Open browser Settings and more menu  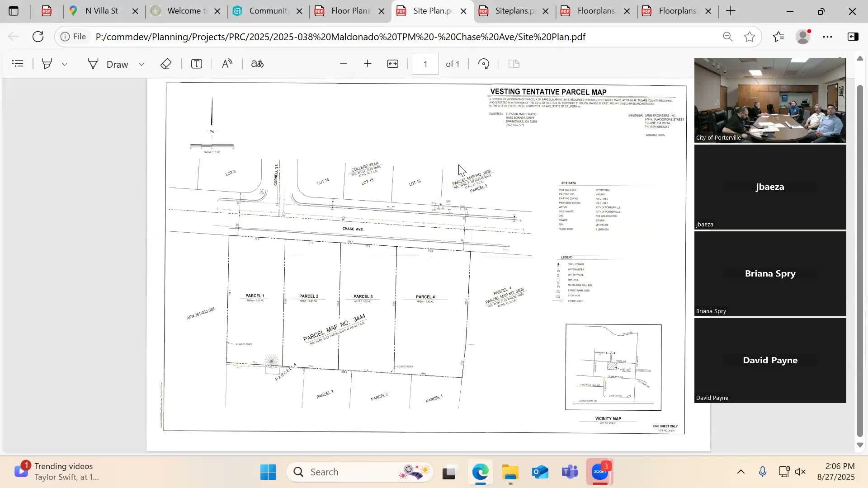pos(828,37)
